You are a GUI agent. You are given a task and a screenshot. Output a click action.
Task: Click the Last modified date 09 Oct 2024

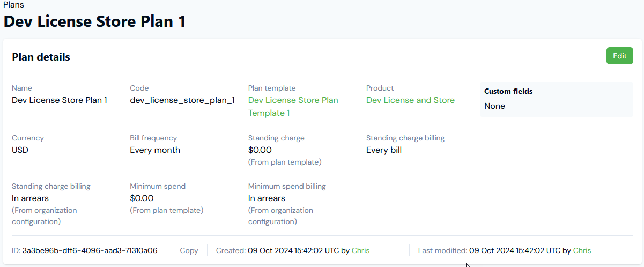click(x=490, y=250)
